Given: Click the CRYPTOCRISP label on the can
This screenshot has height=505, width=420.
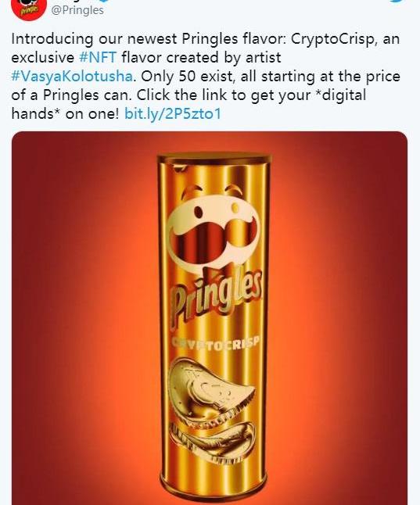Looking at the screenshot, I should pos(217,342).
